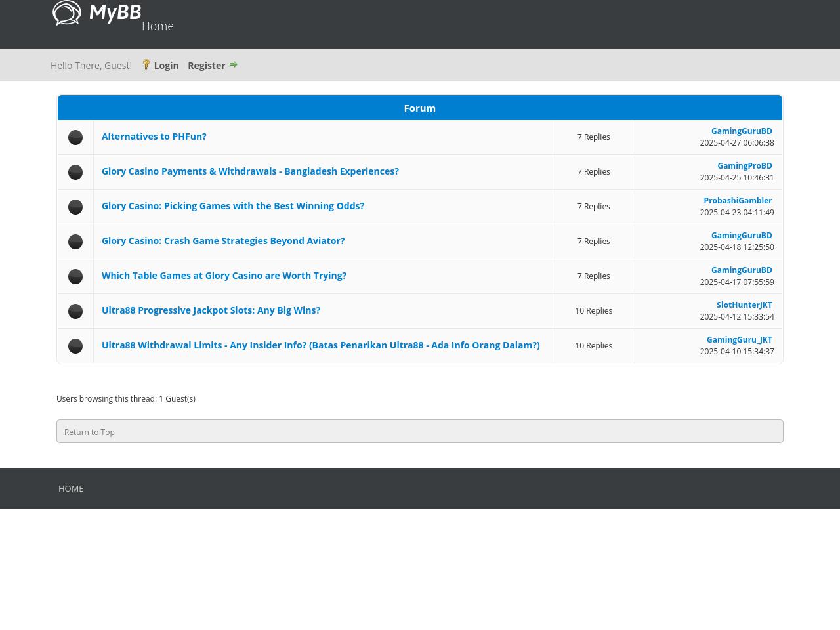Click '10 Replies' on Ultra88 Withdrawal Limits row
Screen dimensions: 840x630
pyautogui.click(x=594, y=346)
